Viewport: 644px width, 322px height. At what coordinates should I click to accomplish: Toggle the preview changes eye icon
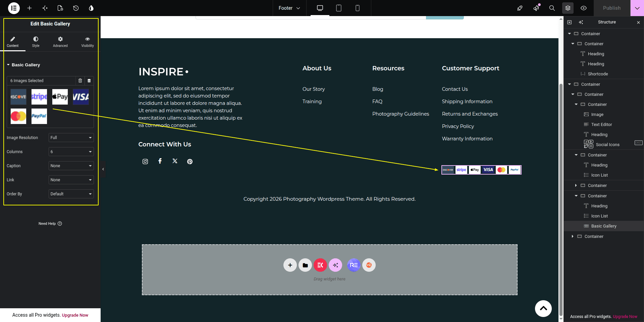point(584,8)
